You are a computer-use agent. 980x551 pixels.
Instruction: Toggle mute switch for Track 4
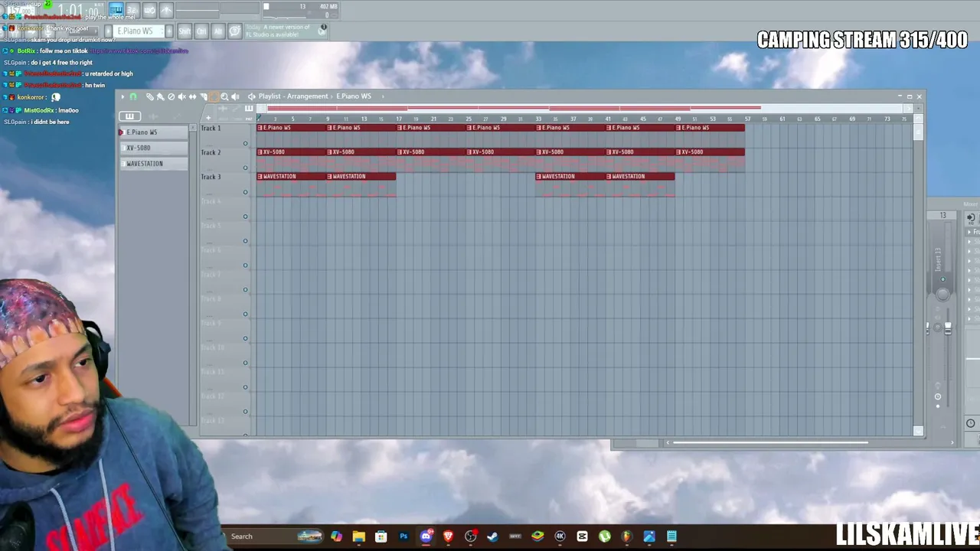pyautogui.click(x=246, y=217)
